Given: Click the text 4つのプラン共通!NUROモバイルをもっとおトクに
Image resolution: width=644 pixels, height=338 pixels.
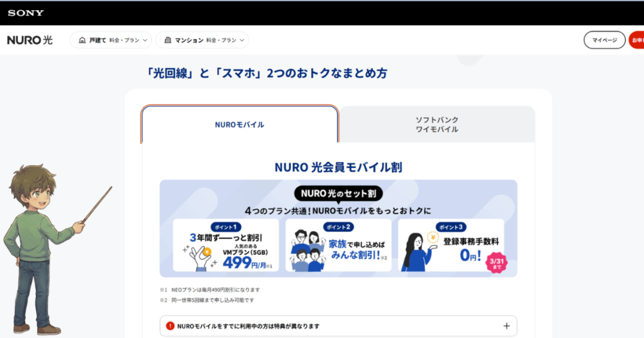Looking at the screenshot, I should click(x=338, y=211).
